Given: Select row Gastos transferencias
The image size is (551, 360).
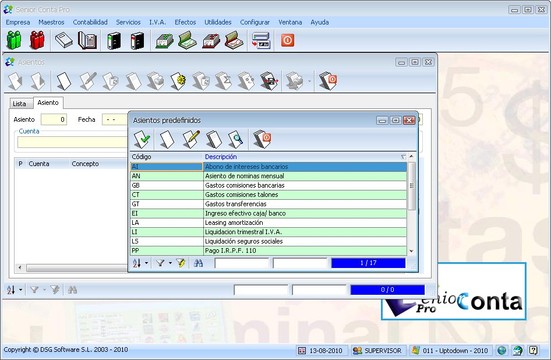Looking at the screenshot, I should coord(268,204).
